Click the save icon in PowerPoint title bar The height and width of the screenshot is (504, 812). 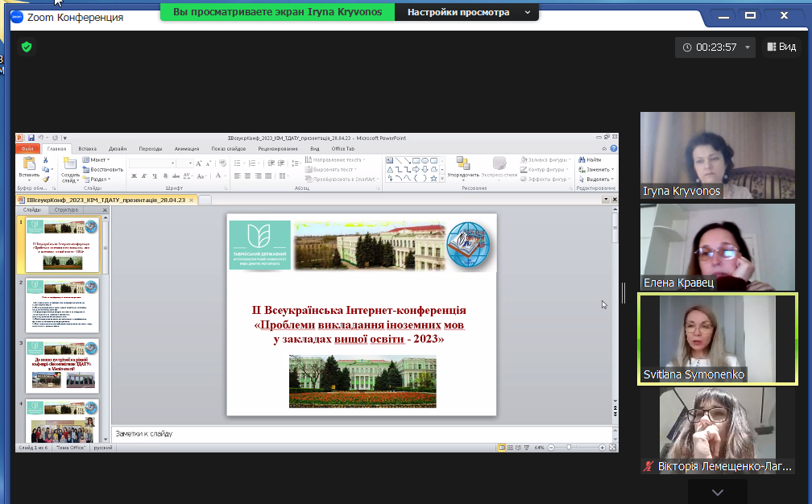(31, 138)
